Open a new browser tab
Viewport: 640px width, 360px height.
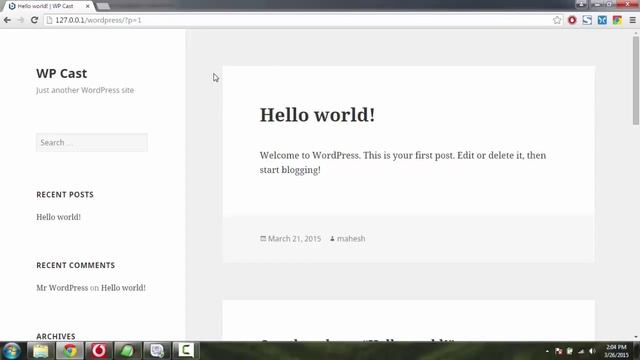pos(103,6)
